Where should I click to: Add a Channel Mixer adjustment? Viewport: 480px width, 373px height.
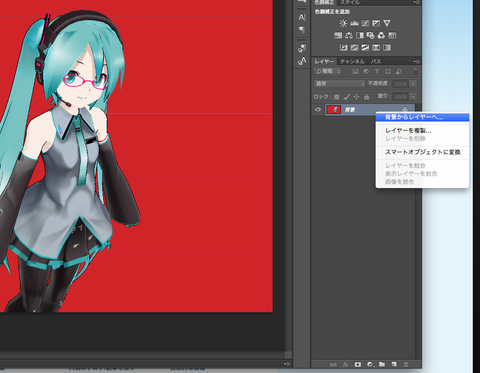point(381,35)
